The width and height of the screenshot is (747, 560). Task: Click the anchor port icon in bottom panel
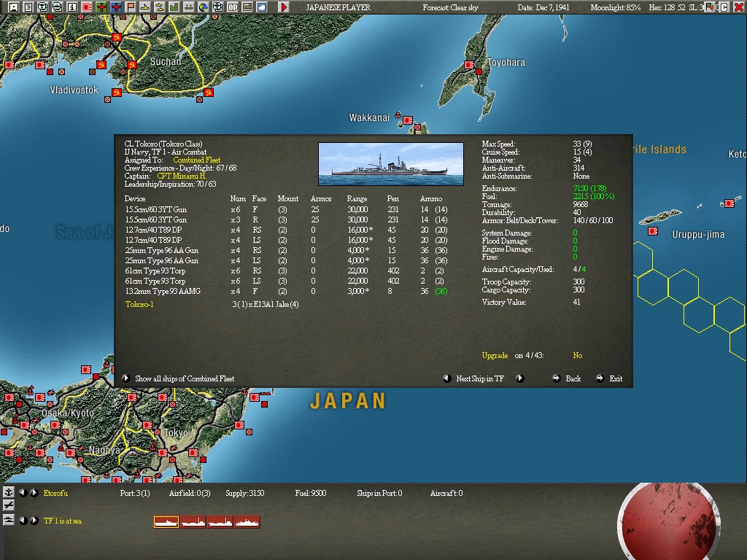[x=9, y=492]
